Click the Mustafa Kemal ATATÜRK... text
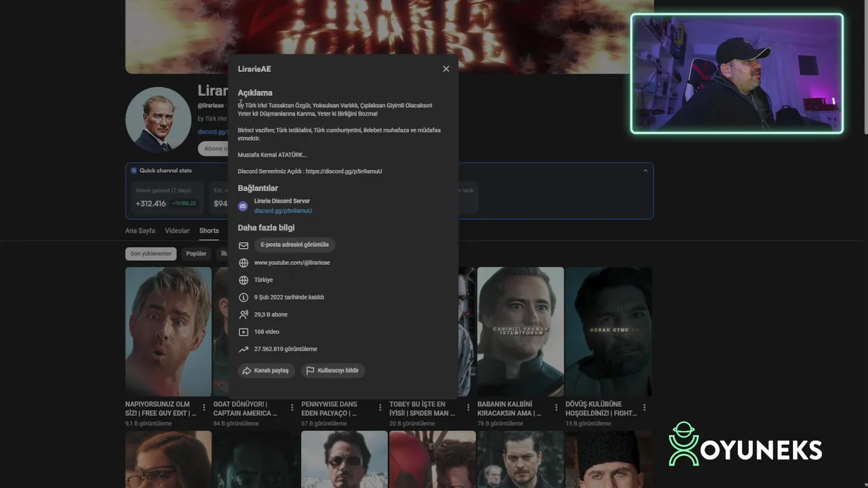The width and height of the screenshot is (868, 488). pos(272,155)
